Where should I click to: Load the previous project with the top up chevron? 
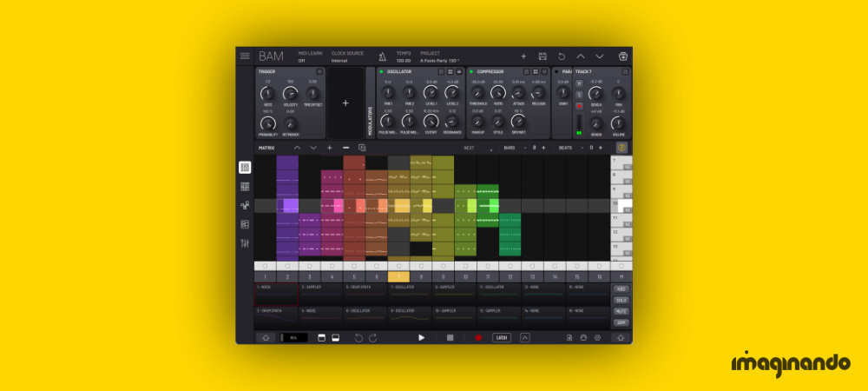pyautogui.click(x=581, y=56)
